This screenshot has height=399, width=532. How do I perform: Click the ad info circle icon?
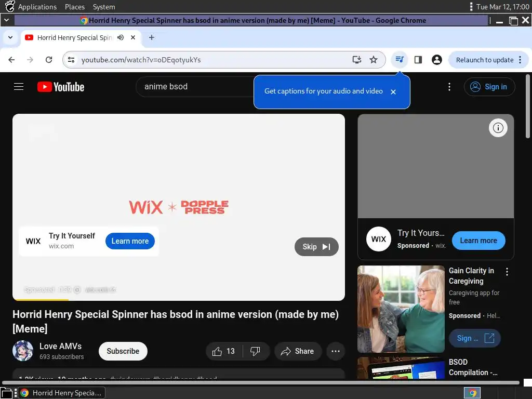tap(498, 128)
